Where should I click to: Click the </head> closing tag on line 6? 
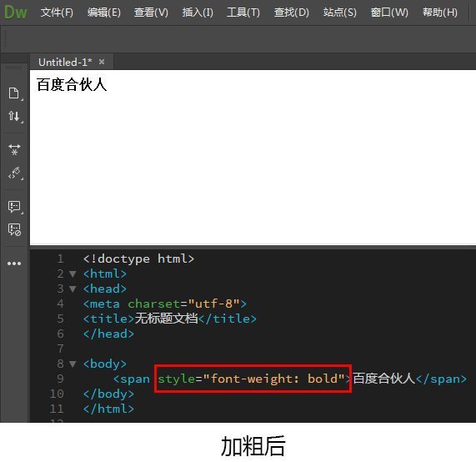[x=108, y=334]
